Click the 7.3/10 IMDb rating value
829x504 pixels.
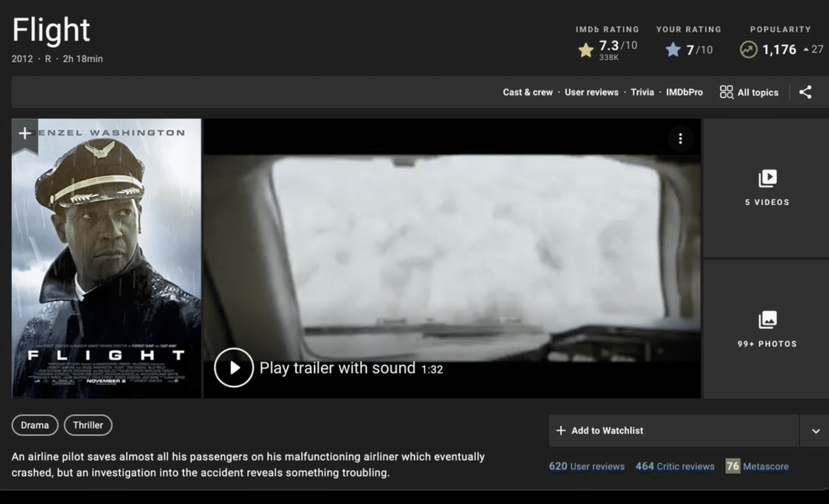pyautogui.click(x=618, y=45)
